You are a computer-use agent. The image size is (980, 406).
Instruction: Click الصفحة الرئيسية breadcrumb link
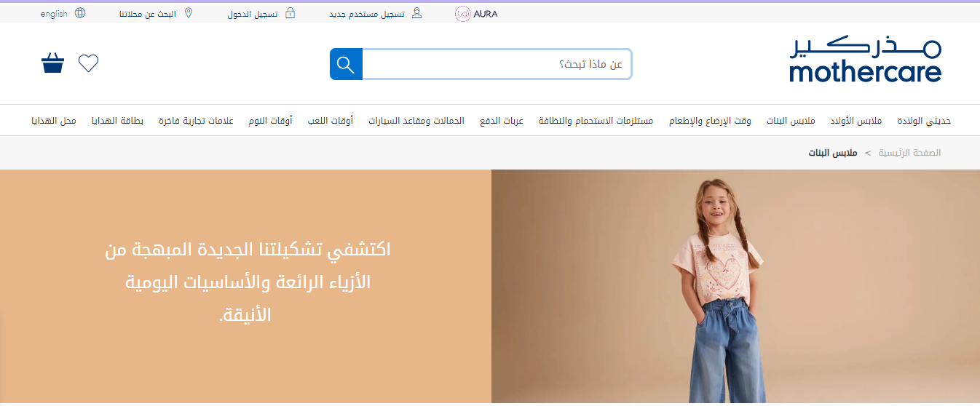tap(909, 153)
